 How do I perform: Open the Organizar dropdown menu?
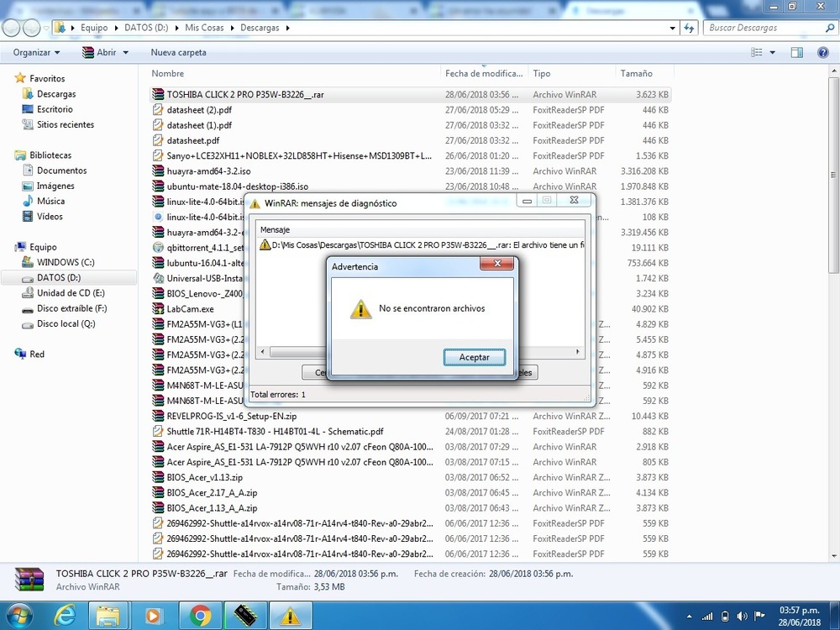coord(37,52)
